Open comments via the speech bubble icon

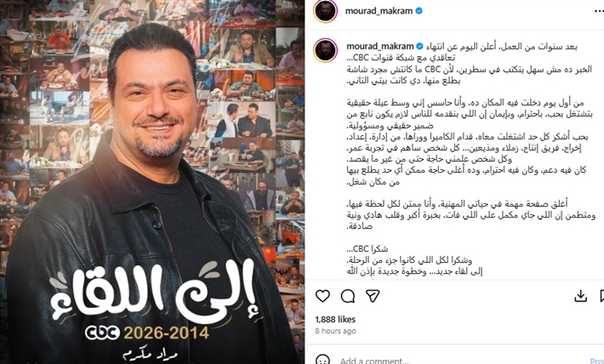[348, 296]
